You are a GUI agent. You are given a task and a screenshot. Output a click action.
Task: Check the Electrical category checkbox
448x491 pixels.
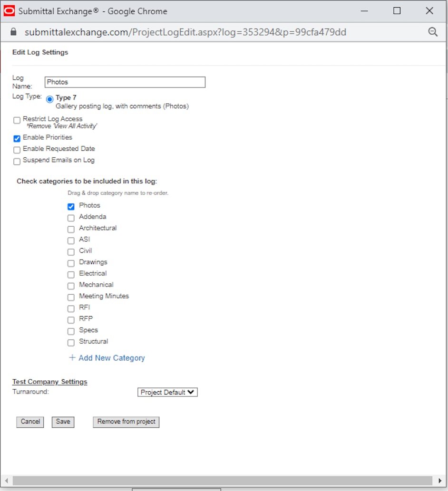71,275
